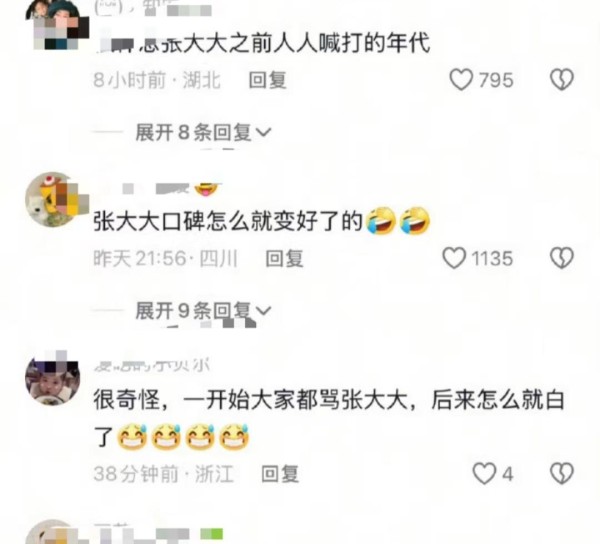The height and width of the screenshot is (544, 600).
Task: Like the Zhejiang comment with 4 likes
Action: coord(484,474)
